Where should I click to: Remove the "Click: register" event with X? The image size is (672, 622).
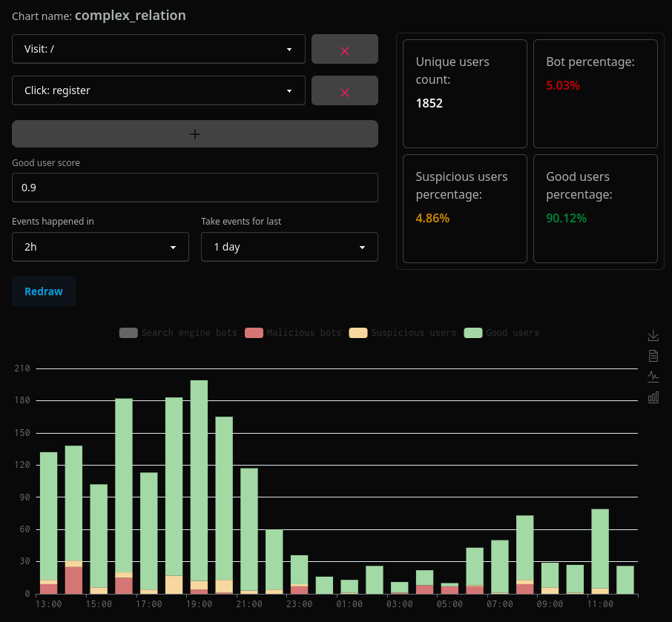[x=344, y=91]
